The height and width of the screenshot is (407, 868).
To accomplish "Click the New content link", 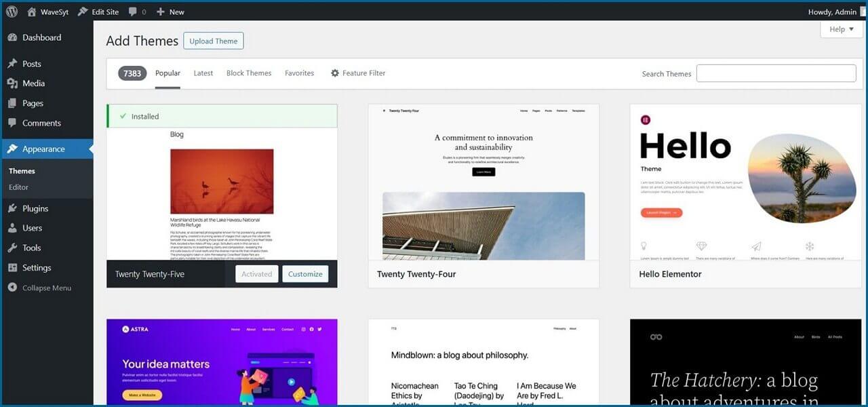I will point(177,12).
